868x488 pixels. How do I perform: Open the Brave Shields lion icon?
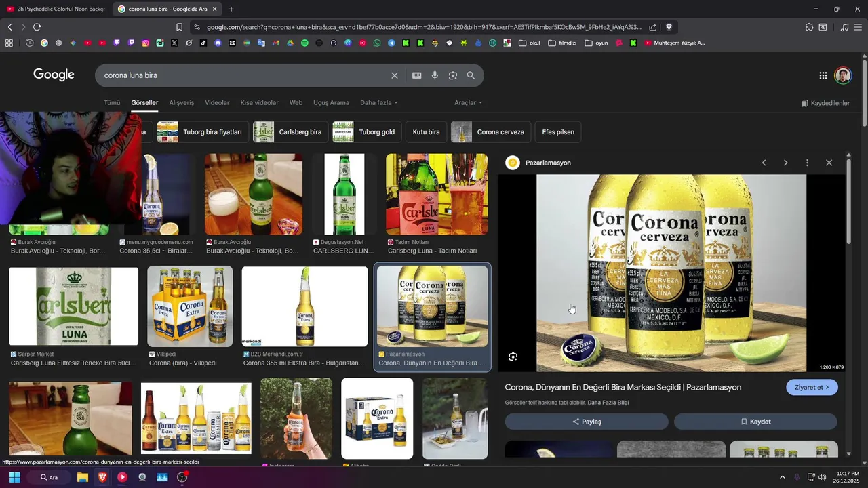(669, 27)
